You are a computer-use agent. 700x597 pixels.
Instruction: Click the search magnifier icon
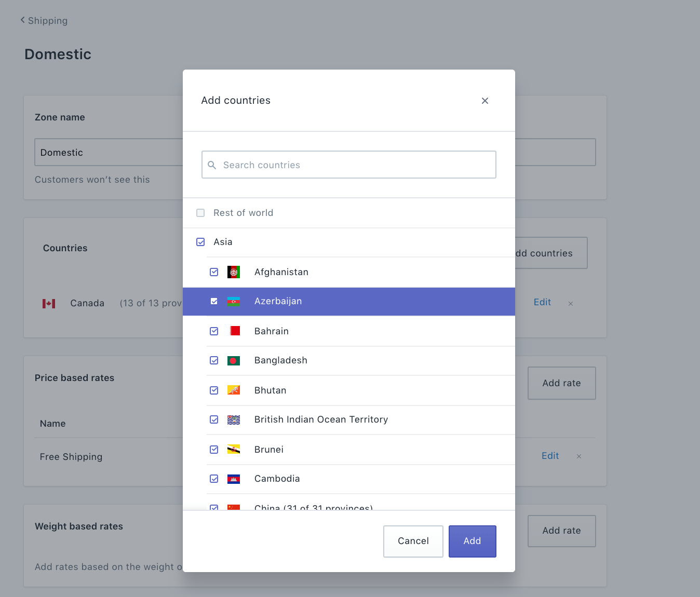click(x=212, y=165)
